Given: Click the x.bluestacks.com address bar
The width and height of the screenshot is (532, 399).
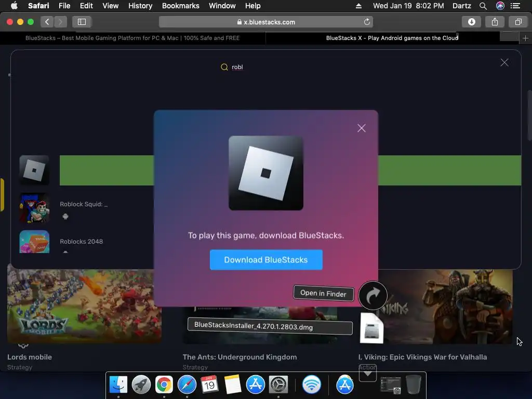Looking at the screenshot, I should [266, 22].
